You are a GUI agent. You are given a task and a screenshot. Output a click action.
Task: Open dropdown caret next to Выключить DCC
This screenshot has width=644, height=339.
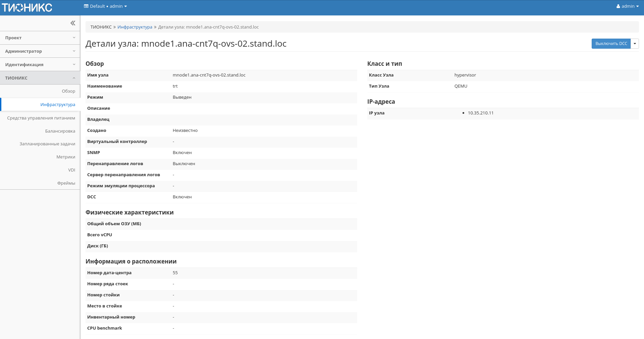[x=635, y=44]
